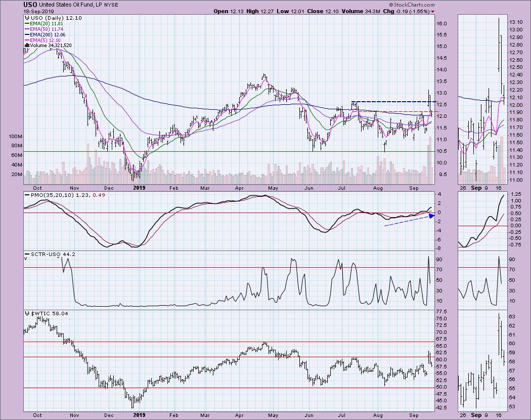This screenshot has height=420, width=531.
Task: Click the Volume 34.3M value in header
Action: tap(361, 11)
